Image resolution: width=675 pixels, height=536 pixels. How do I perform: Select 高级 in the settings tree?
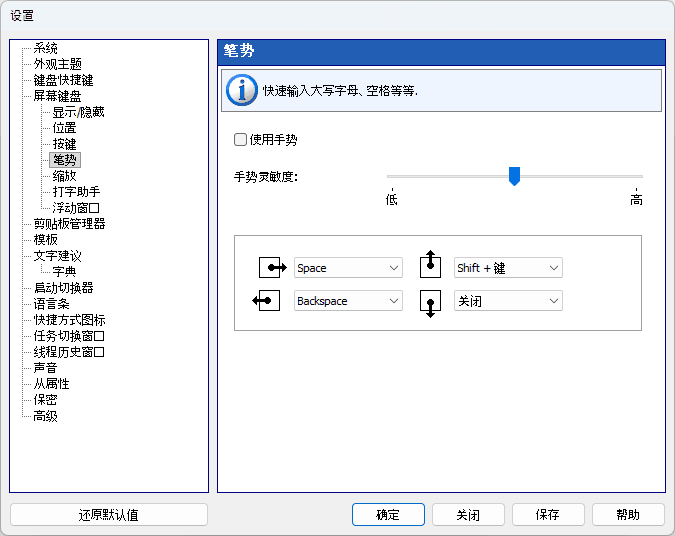[45, 416]
